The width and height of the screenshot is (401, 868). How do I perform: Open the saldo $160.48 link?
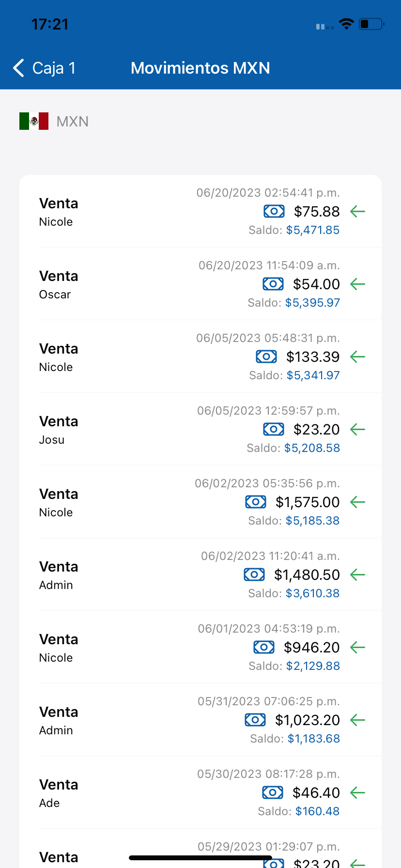click(317, 811)
